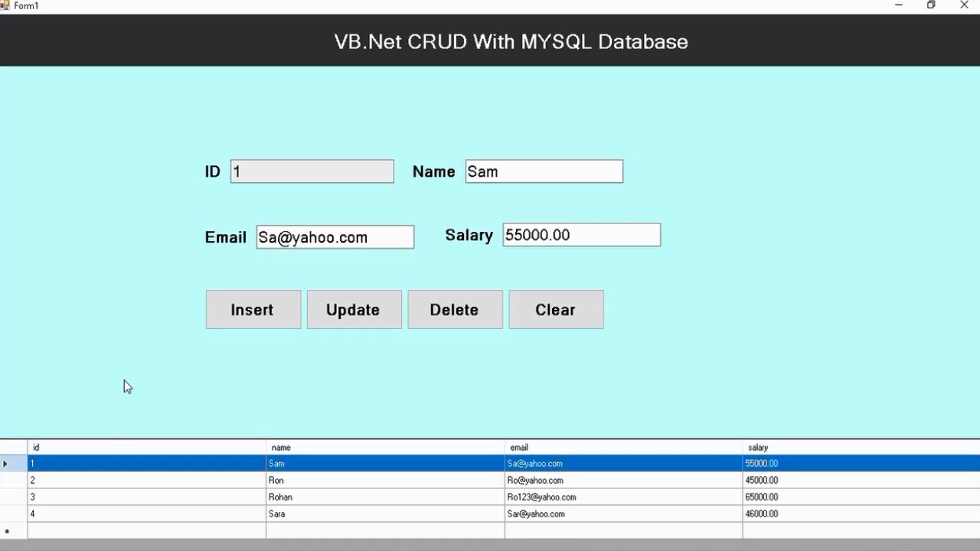Click the salary cell 65000.00

(861, 497)
